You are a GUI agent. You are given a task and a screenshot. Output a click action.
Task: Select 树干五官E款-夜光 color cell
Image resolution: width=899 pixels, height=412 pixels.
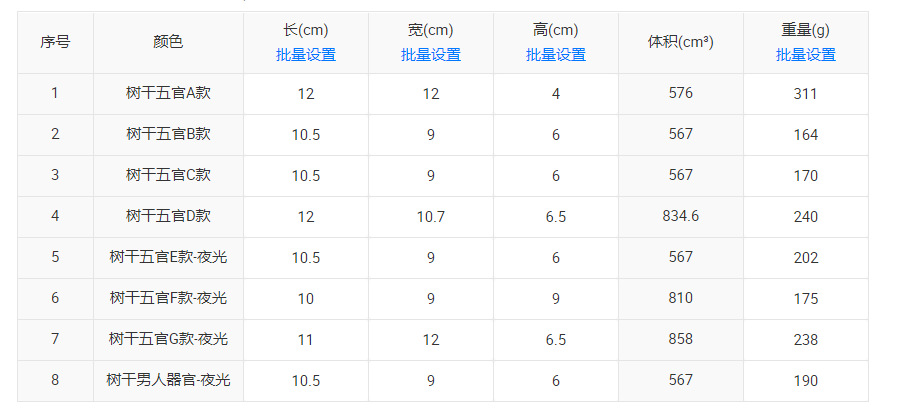coord(168,257)
